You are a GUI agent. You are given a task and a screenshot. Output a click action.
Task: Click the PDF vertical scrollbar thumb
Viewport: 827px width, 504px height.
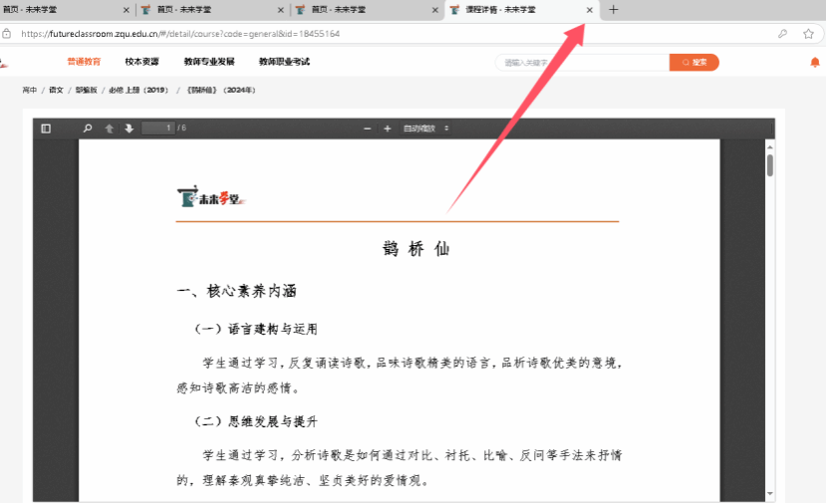coord(770,165)
